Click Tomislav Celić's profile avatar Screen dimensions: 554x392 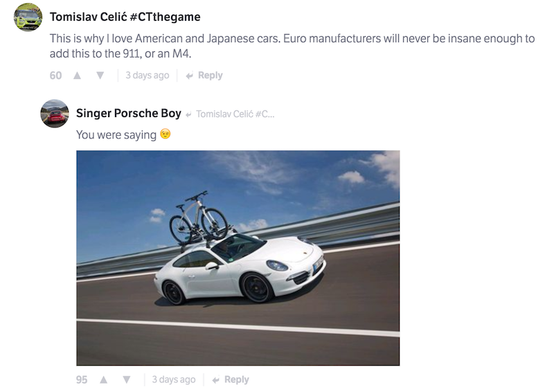tap(28, 17)
